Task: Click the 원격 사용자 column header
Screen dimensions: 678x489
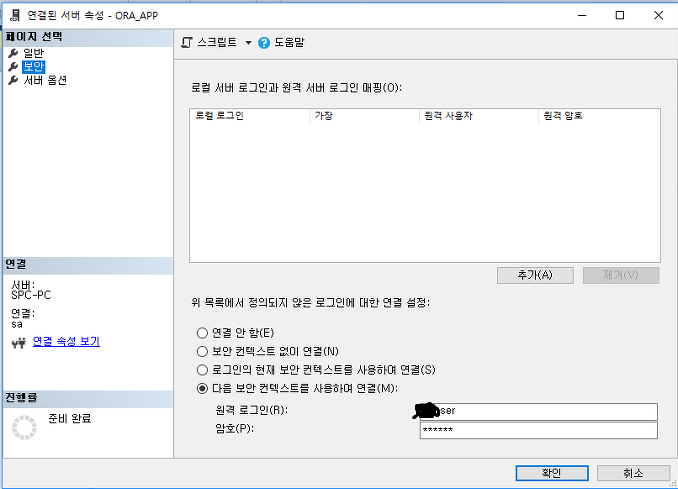Action: (479, 116)
